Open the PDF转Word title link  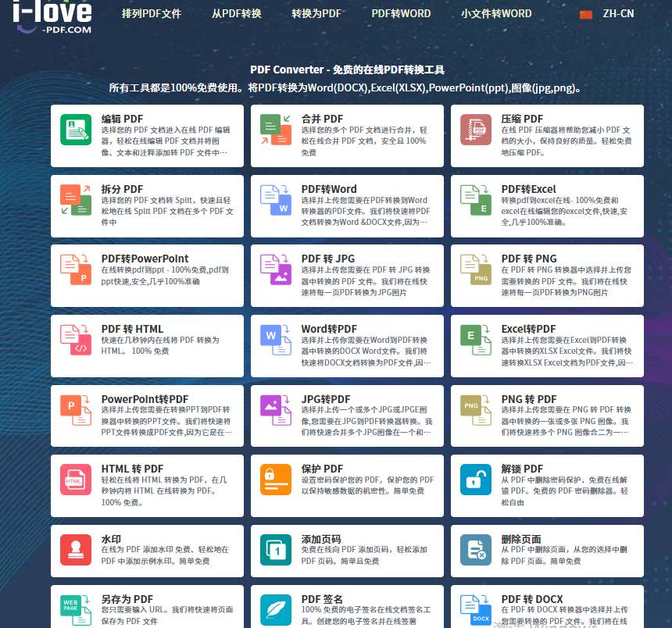329,189
